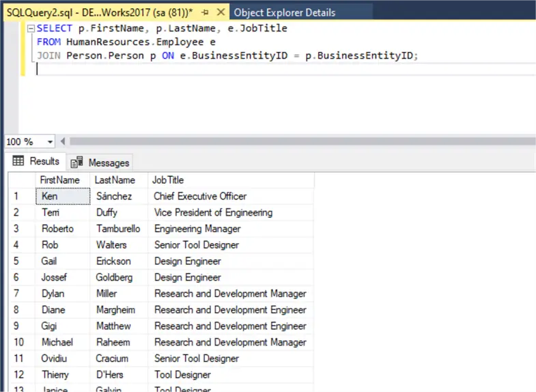
Task: Pin the SQLQuery2.sql tab
Action: [206, 12]
